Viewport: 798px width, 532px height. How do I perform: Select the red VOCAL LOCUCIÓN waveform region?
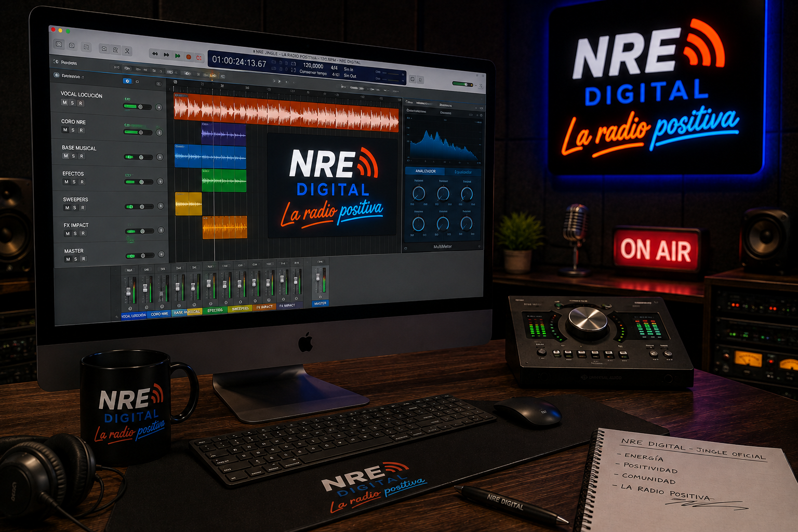[286, 112]
